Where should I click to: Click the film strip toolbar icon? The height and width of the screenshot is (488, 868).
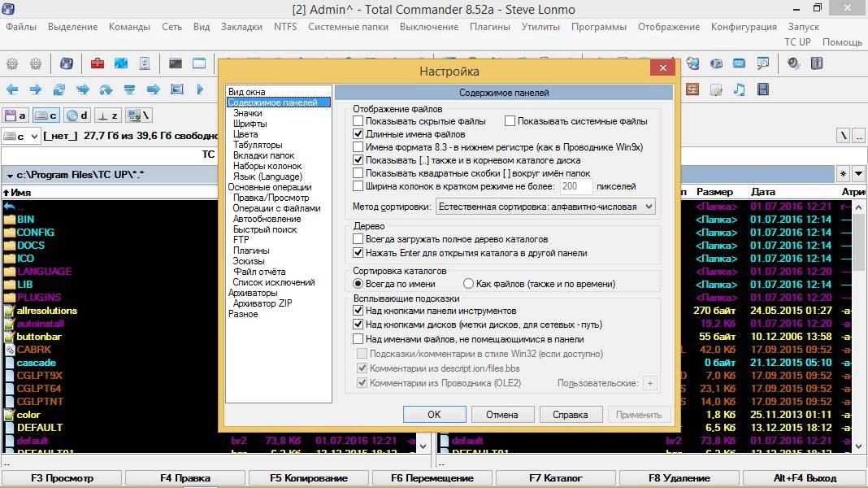tap(763, 89)
